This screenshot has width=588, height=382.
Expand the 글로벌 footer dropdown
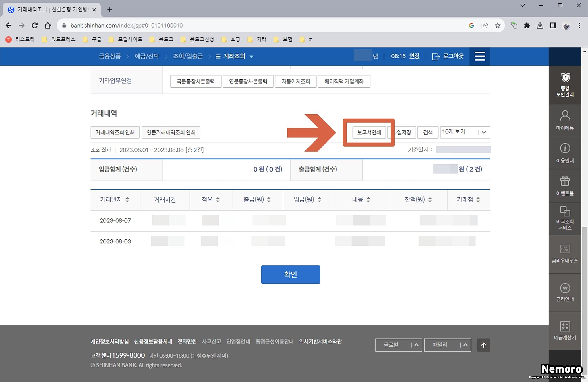pyautogui.click(x=398, y=345)
